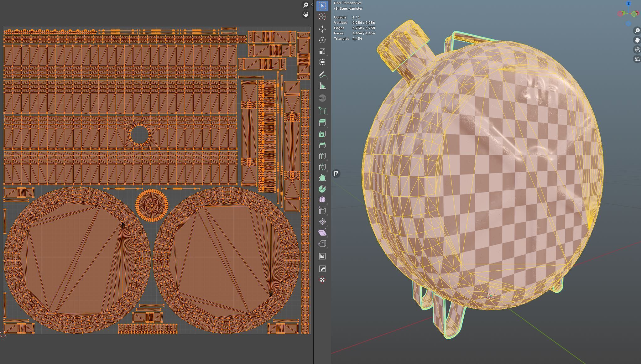Toggle the camera view button
The image size is (641, 364).
[637, 49]
